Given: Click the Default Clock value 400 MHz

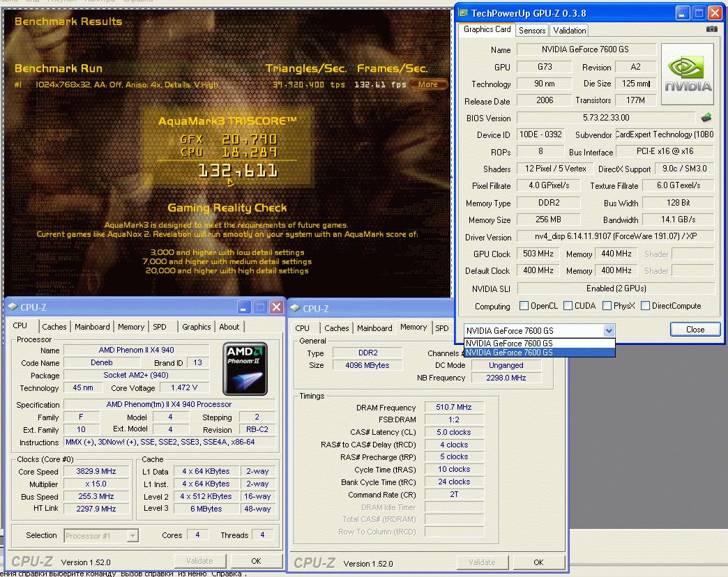Looking at the screenshot, I should [x=538, y=270].
